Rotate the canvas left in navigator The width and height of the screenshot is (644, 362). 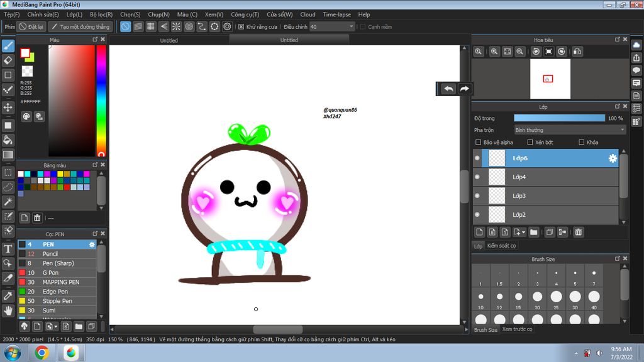coord(536,52)
